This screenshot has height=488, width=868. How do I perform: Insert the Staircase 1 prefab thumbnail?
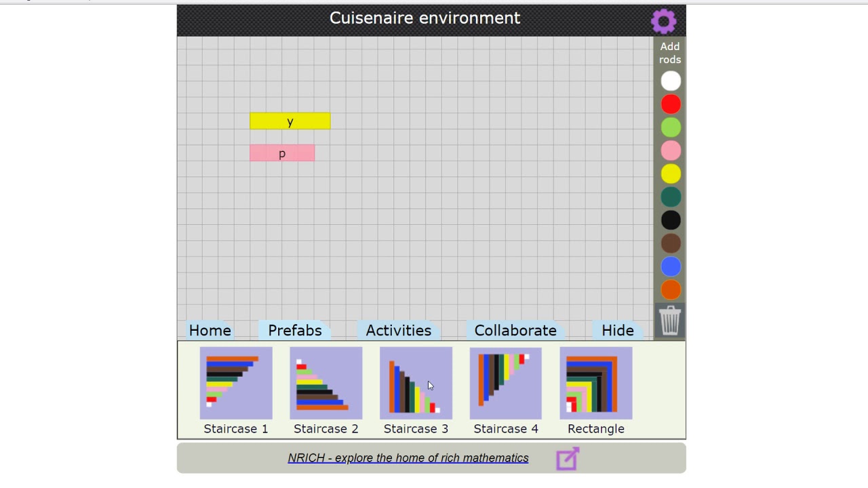tap(236, 383)
